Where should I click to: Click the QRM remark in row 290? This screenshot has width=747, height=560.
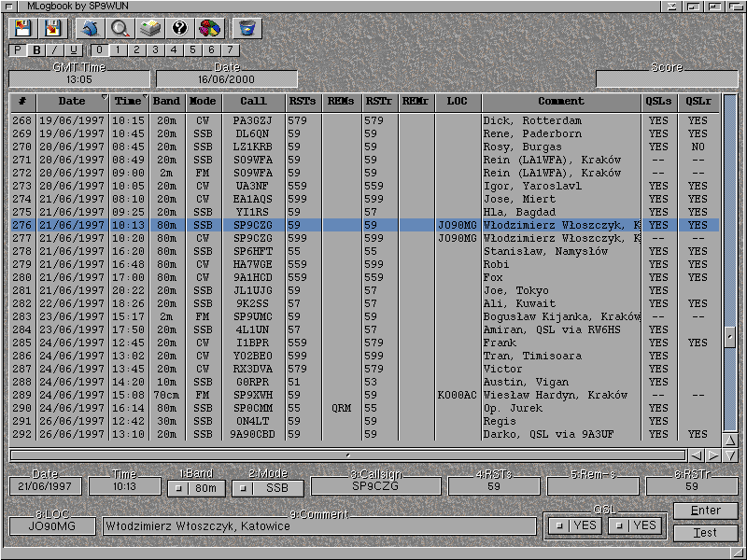point(342,409)
